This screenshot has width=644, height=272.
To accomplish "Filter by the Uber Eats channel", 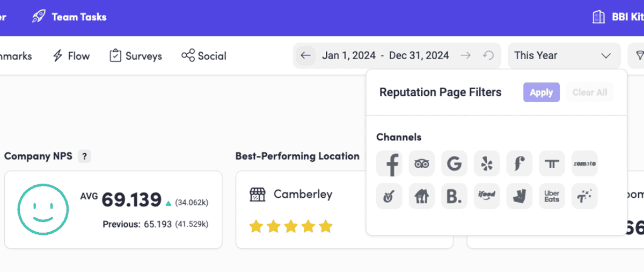I will 552,196.
